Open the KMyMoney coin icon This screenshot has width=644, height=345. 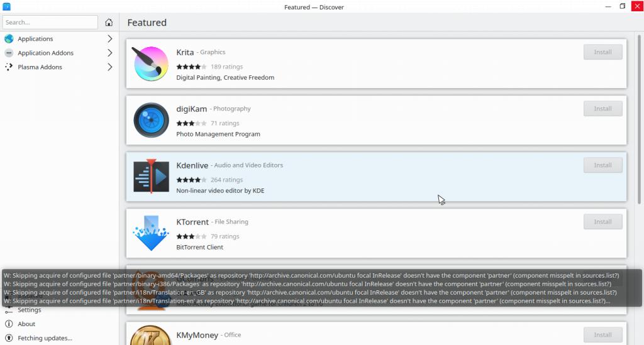[x=150, y=336]
